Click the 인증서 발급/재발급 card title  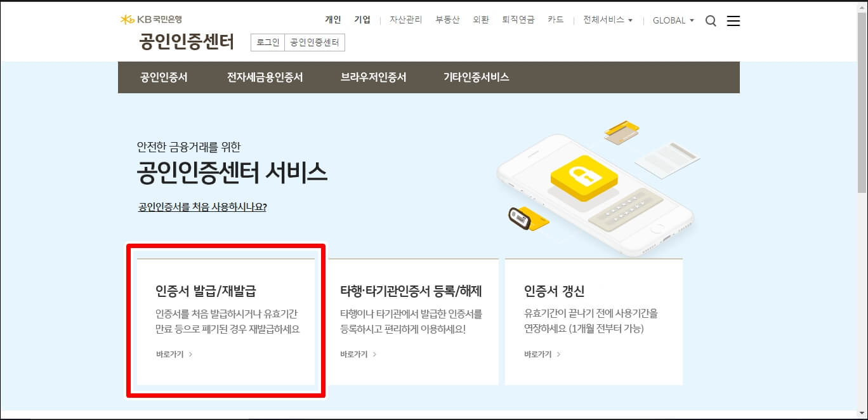(x=206, y=291)
